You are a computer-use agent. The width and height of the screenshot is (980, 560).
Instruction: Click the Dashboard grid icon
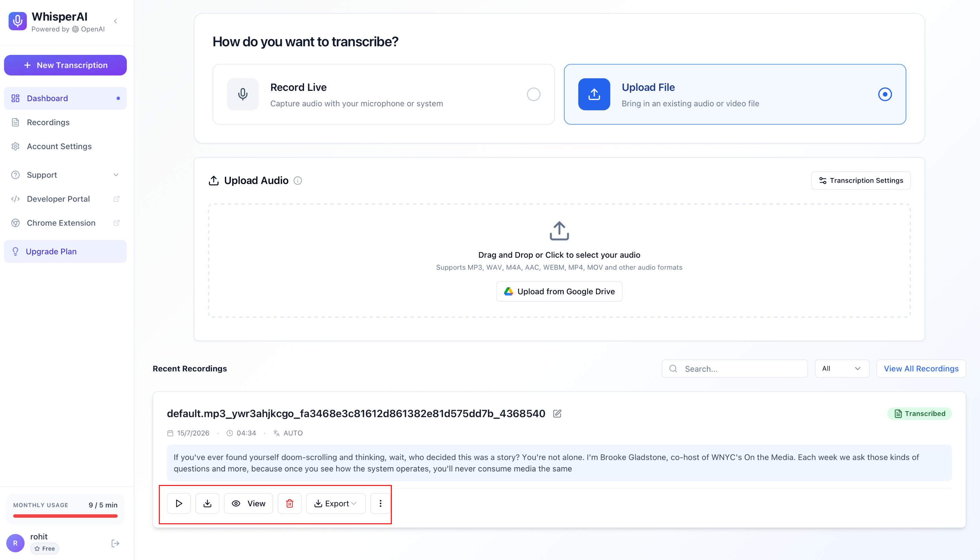tap(15, 98)
